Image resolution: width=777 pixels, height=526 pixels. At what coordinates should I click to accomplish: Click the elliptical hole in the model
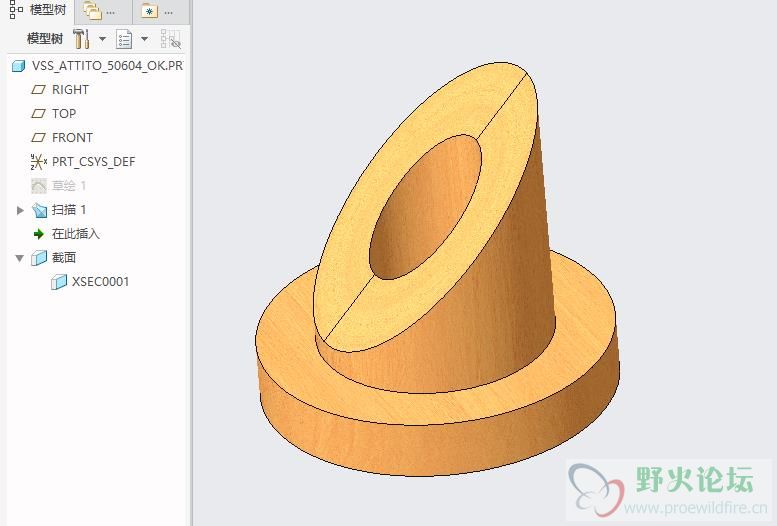point(425,207)
